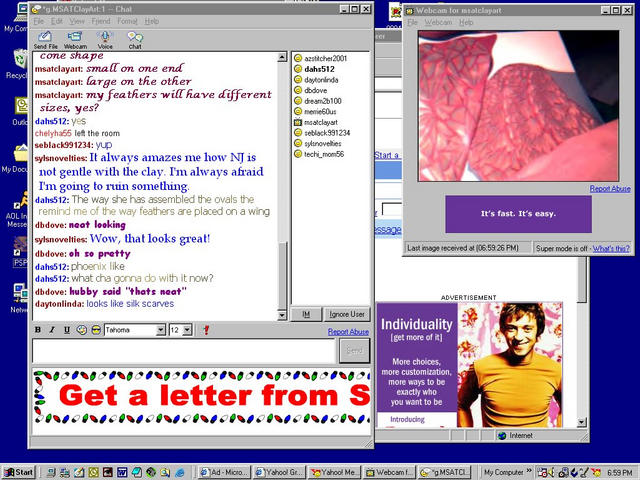Click in the chat message input box
Viewport: 640px width, 480px height.
[184, 351]
